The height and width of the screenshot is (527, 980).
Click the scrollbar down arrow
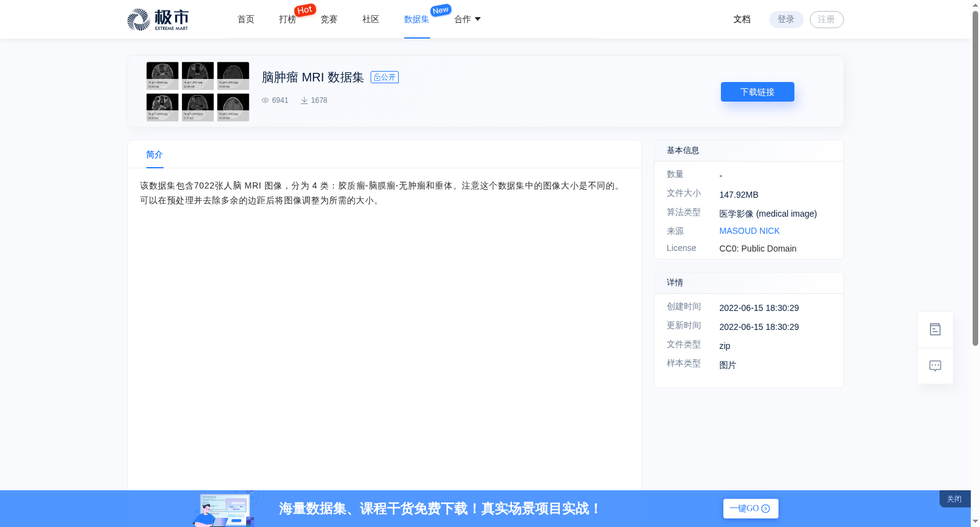975,521
